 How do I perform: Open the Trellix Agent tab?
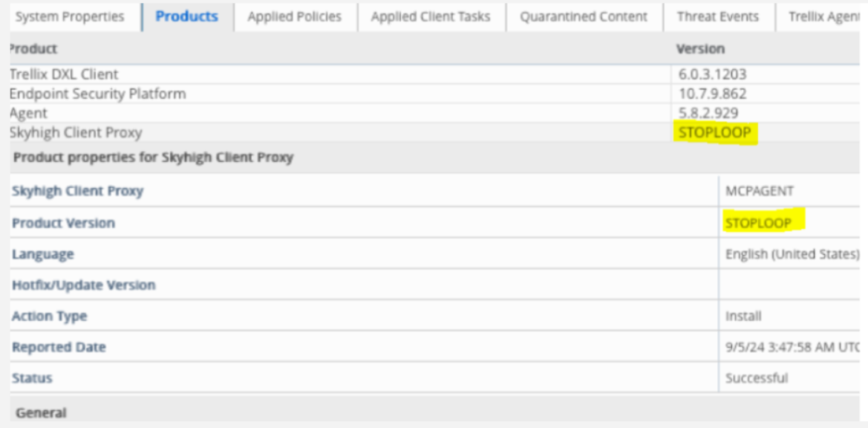coord(823,16)
